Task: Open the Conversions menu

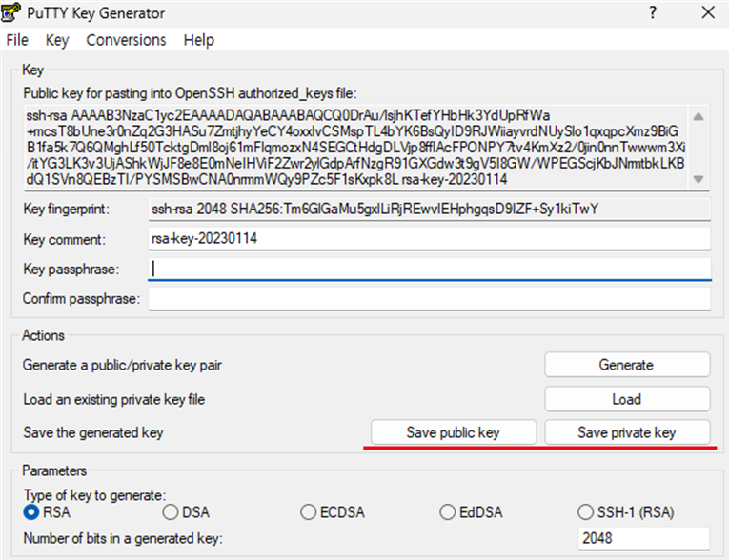Action: pyautogui.click(x=126, y=40)
